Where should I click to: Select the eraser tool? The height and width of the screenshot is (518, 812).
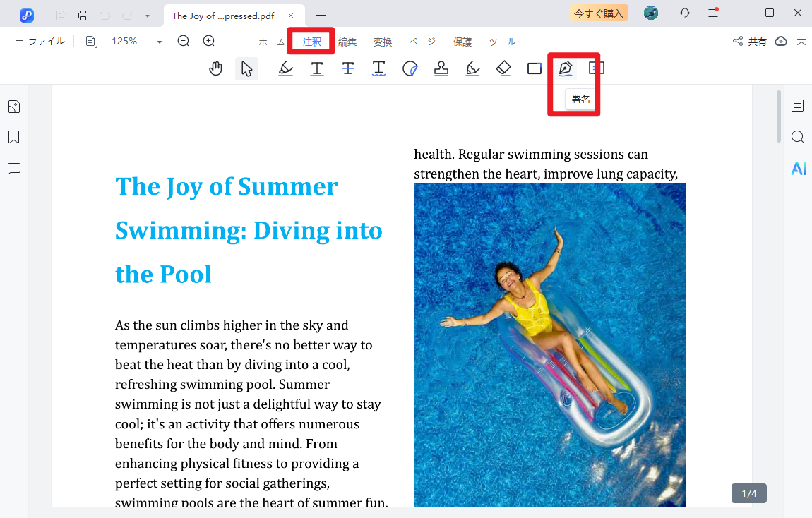coord(503,68)
